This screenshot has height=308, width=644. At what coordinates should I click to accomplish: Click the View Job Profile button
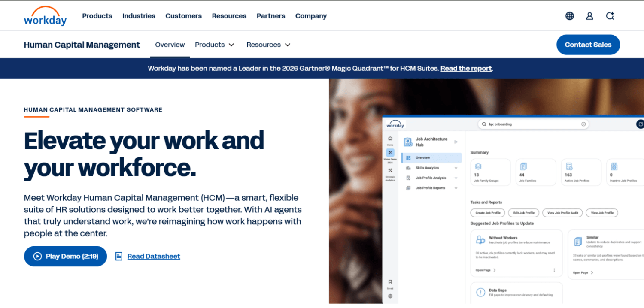pyautogui.click(x=602, y=213)
